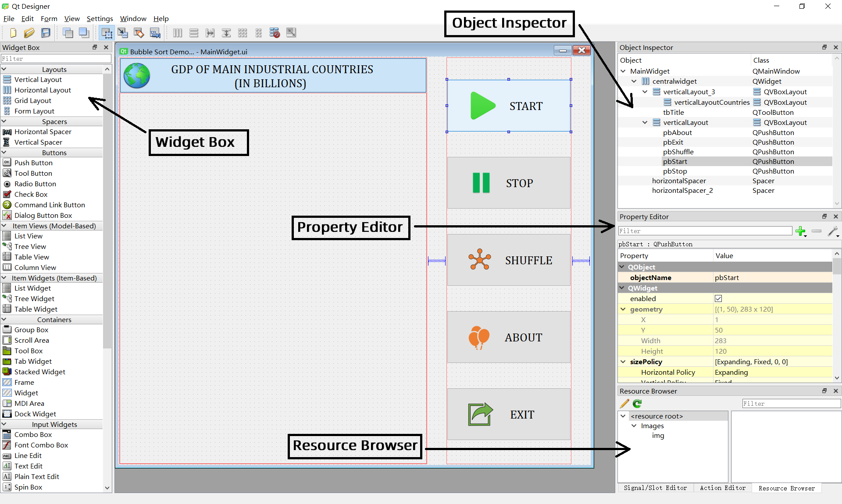Collapse the Layouts category in Widget Box

click(x=4, y=69)
